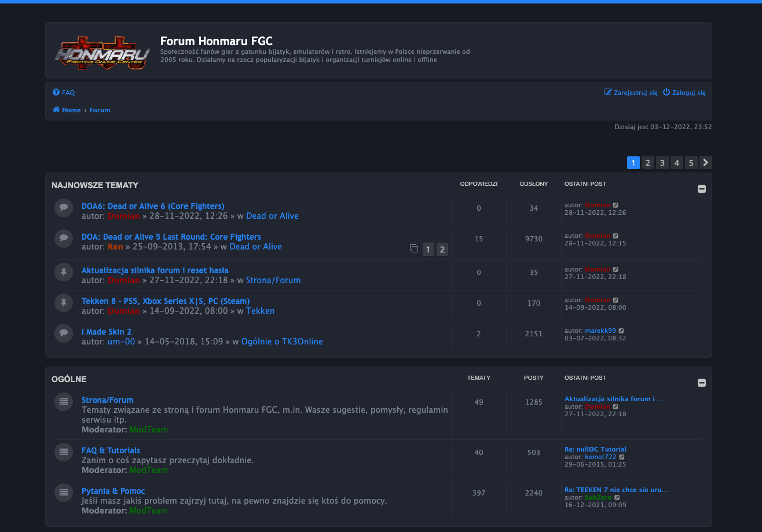
Task: Open the Strona/Forum forum title link
Action: coord(108,400)
